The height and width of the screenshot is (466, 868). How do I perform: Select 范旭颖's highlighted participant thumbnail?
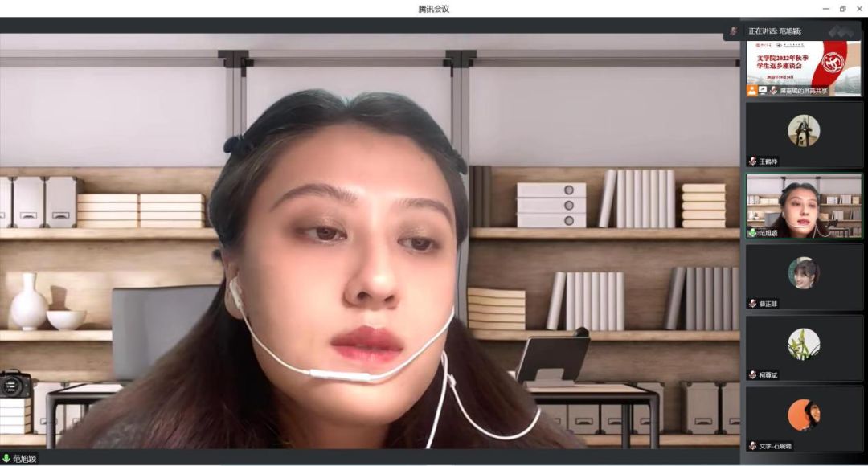click(x=804, y=205)
